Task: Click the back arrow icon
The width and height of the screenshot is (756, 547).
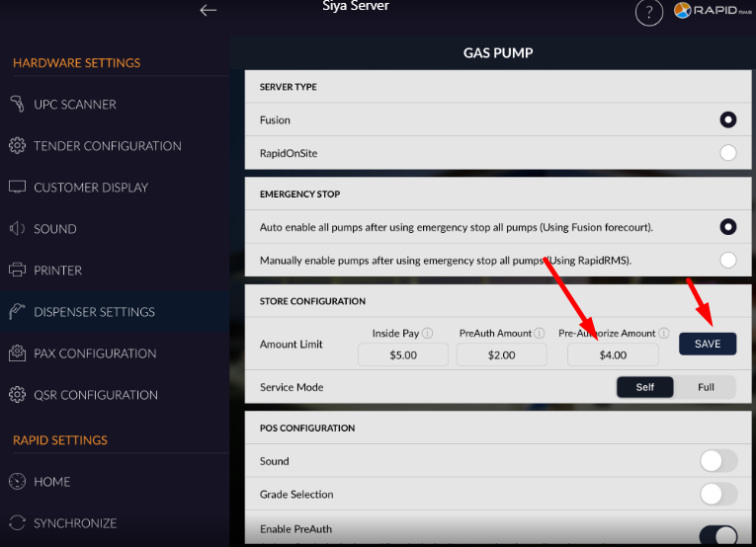Action: 208,10
